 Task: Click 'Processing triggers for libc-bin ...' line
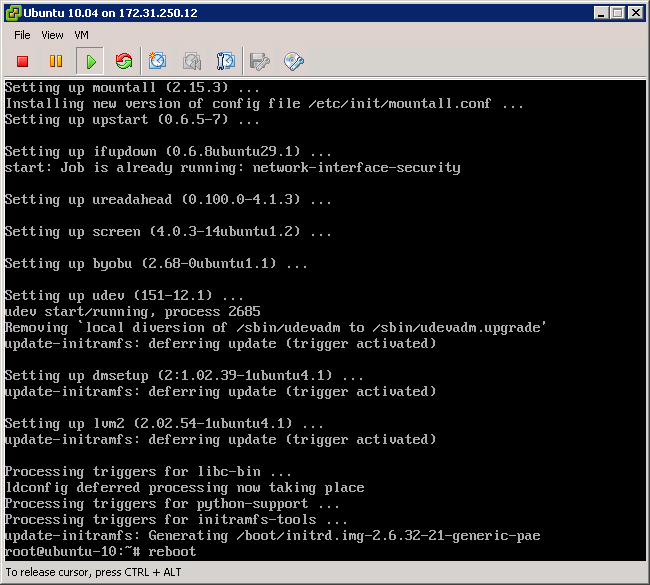coord(148,472)
